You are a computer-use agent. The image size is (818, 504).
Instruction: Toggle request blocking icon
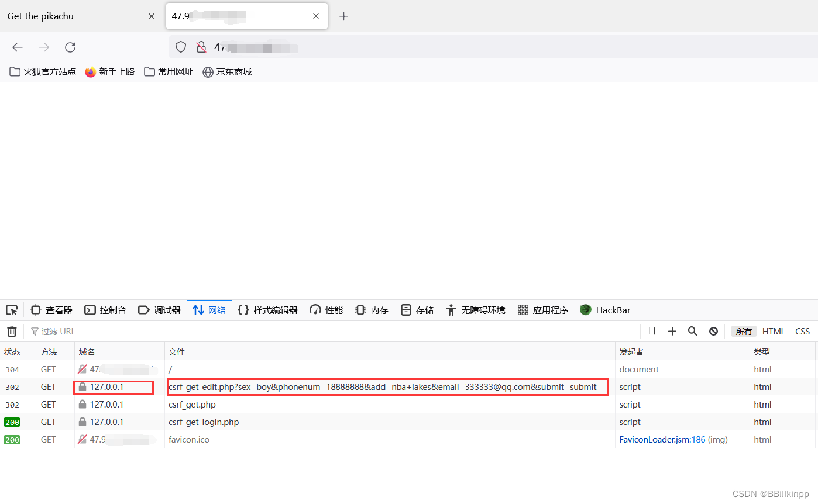713,332
